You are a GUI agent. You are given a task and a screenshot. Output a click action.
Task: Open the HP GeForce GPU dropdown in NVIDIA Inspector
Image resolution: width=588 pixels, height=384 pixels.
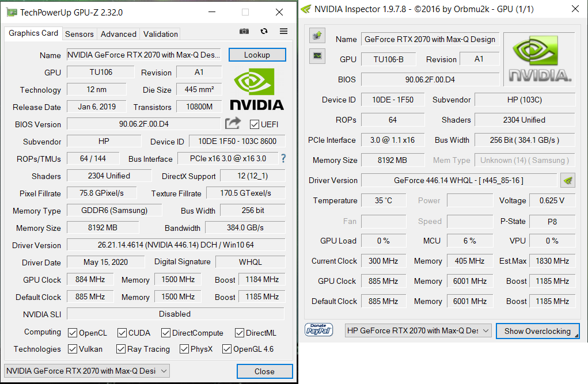point(418,331)
